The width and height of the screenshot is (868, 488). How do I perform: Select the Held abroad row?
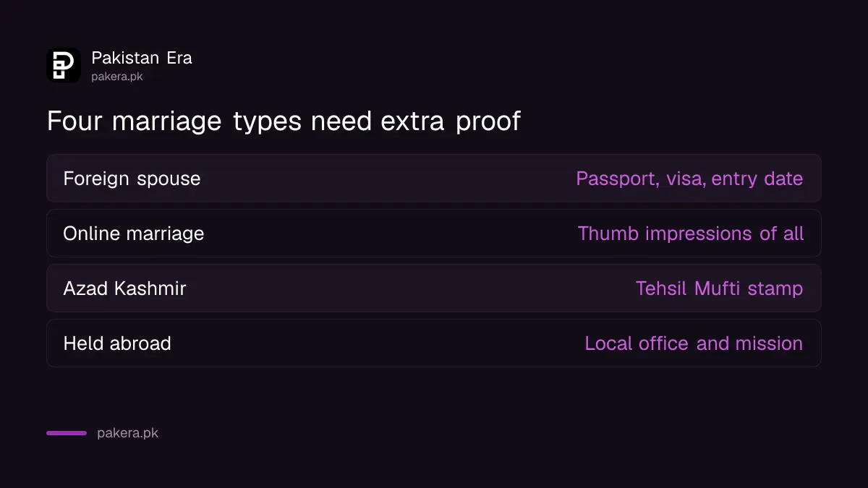[x=434, y=343]
